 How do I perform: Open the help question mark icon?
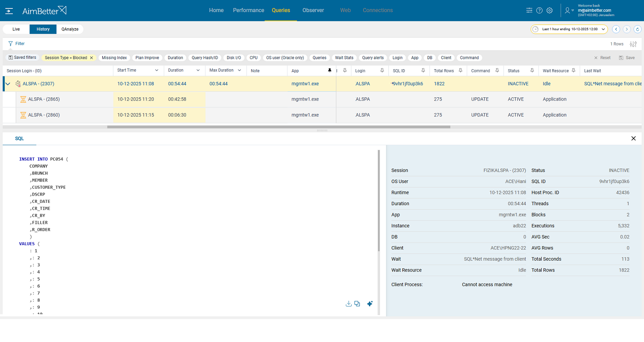[539, 10]
